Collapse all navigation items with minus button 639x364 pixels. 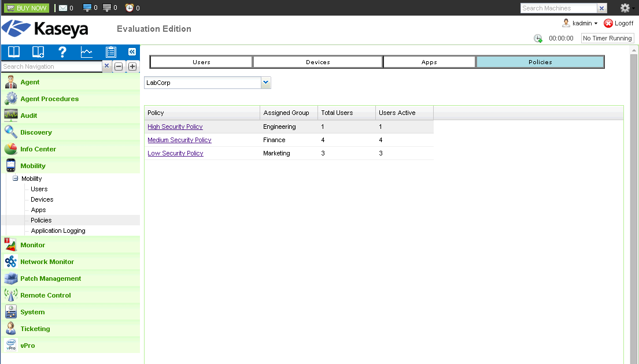click(119, 66)
